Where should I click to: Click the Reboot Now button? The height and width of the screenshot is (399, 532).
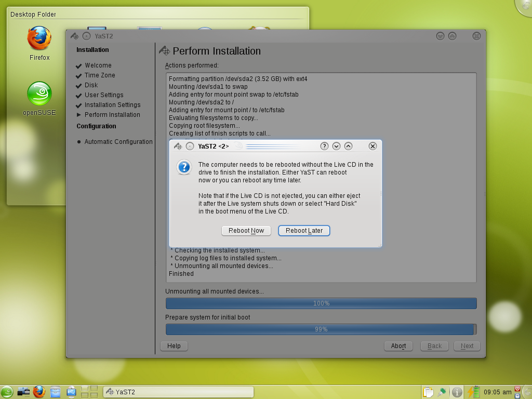coord(246,231)
